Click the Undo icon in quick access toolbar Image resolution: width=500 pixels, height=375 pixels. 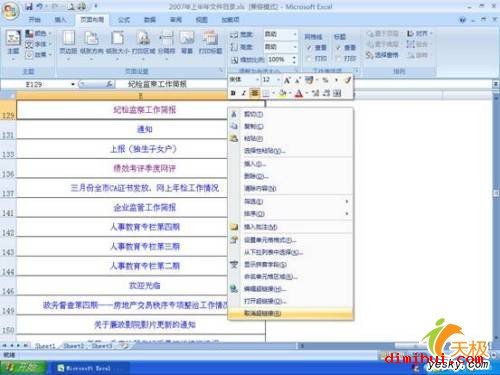tap(39, 6)
